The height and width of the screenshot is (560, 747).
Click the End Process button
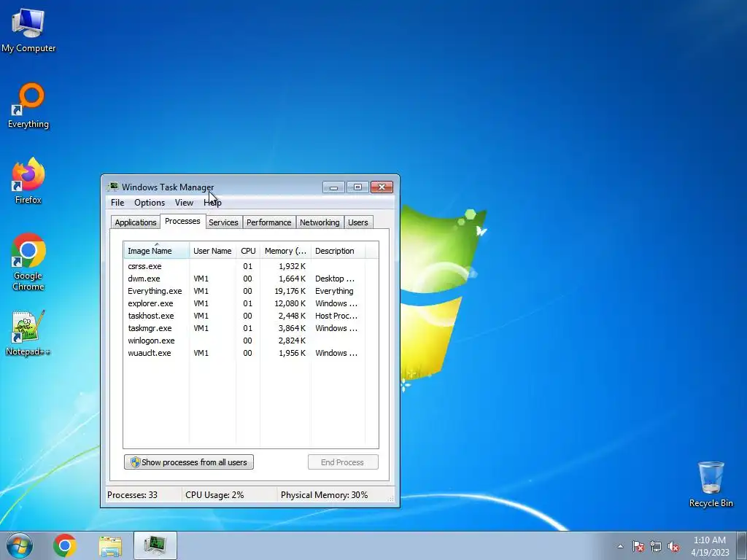click(343, 462)
